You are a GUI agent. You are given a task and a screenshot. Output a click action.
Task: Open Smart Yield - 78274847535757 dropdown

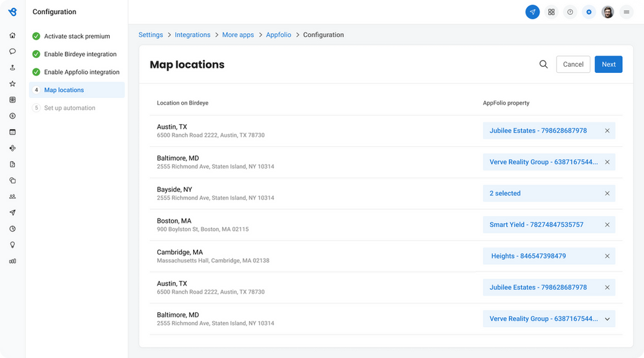(x=549, y=225)
